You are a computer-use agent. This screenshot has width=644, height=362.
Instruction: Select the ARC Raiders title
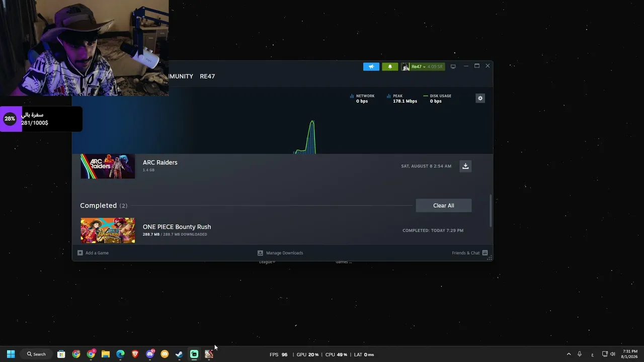(160, 162)
